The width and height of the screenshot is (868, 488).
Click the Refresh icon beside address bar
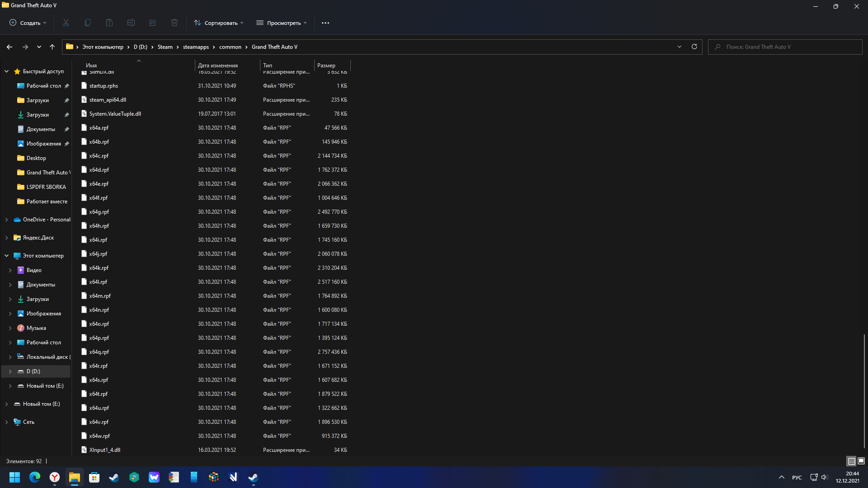point(694,47)
